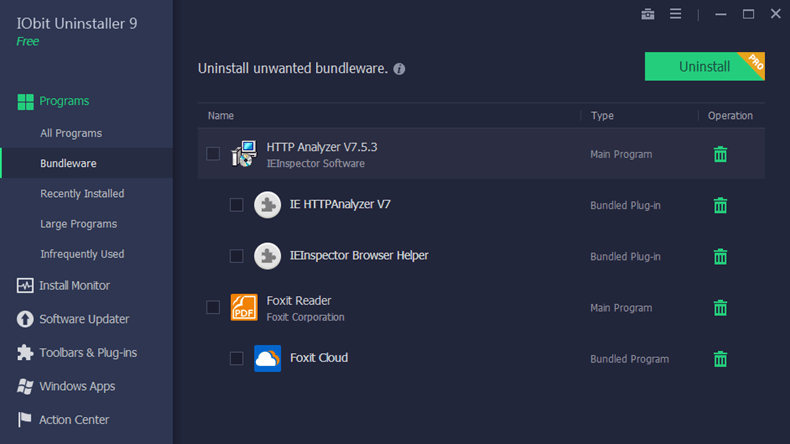Click the bundleware info icon
The image size is (790, 444).
pyautogui.click(x=399, y=69)
